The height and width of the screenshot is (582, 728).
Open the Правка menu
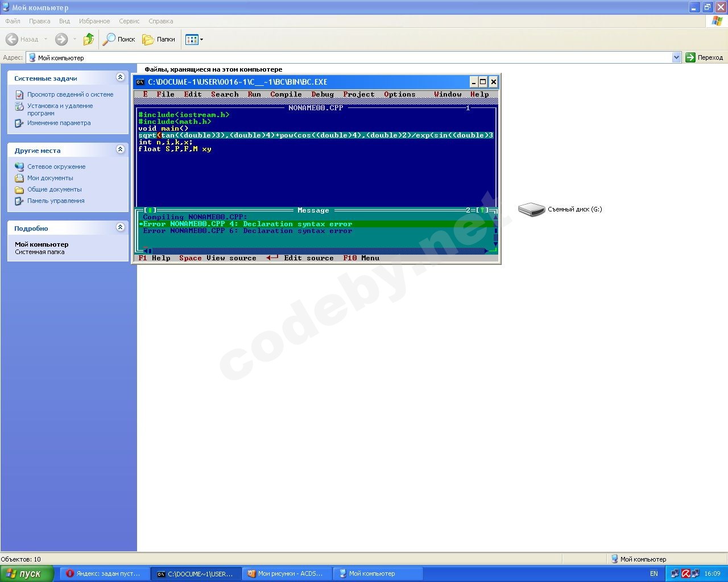[39, 21]
